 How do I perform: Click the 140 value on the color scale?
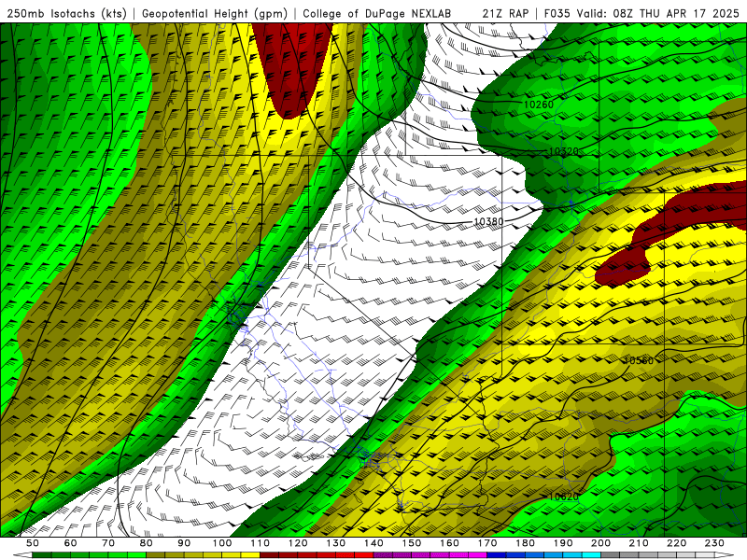pyautogui.click(x=373, y=543)
